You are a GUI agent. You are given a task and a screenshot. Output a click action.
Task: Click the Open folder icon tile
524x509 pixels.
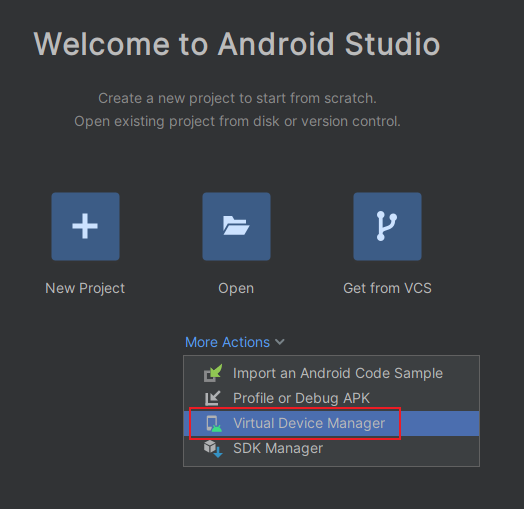click(x=236, y=226)
